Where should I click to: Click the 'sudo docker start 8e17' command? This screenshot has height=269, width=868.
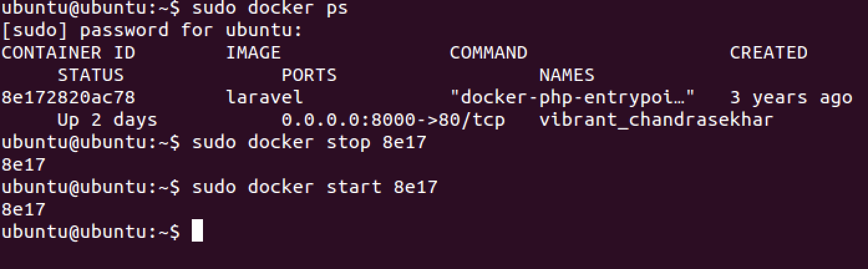(314, 187)
